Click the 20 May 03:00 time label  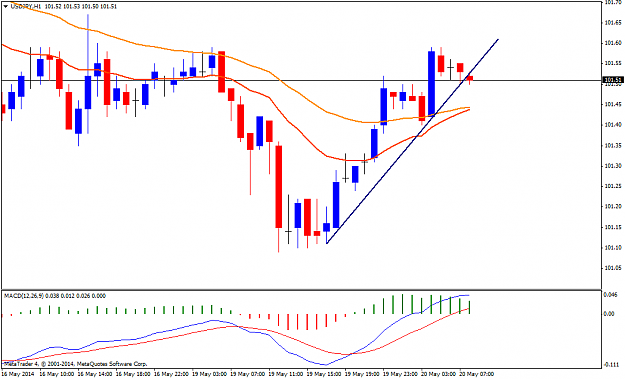click(439, 374)
